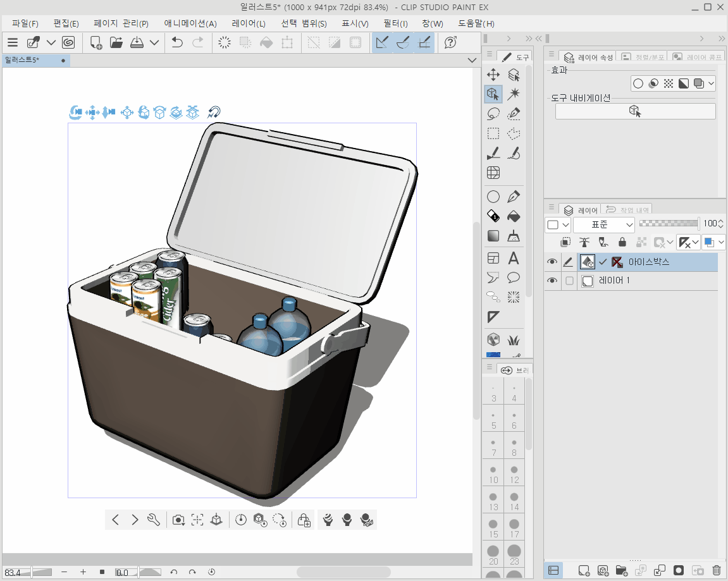
Task: Toggle the lock layer icon in Layer panel
Action: (x=622, y=242)
